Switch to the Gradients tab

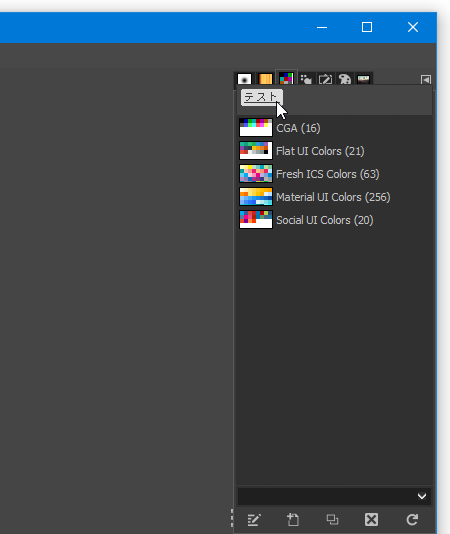[x=265, y=79]
